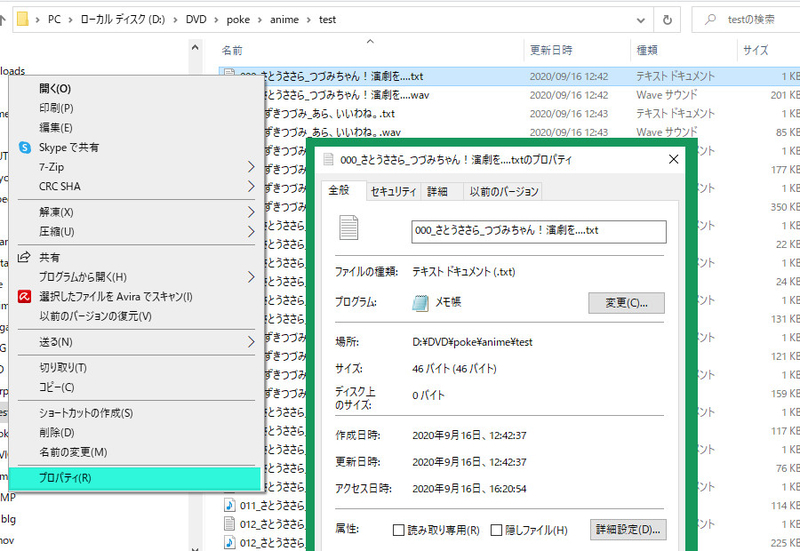Click the refresh button in address bar
800x551 pixels.
667,20
